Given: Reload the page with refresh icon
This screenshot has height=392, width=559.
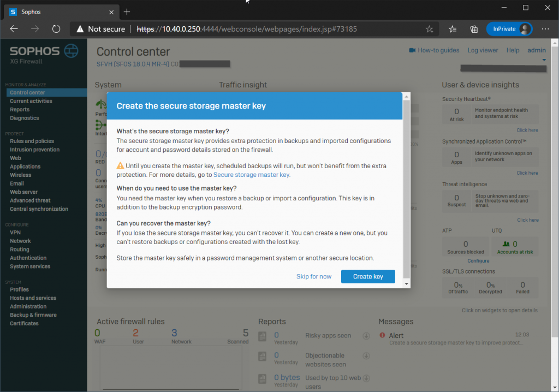Looking at the screenshot, I should point(56,29).
